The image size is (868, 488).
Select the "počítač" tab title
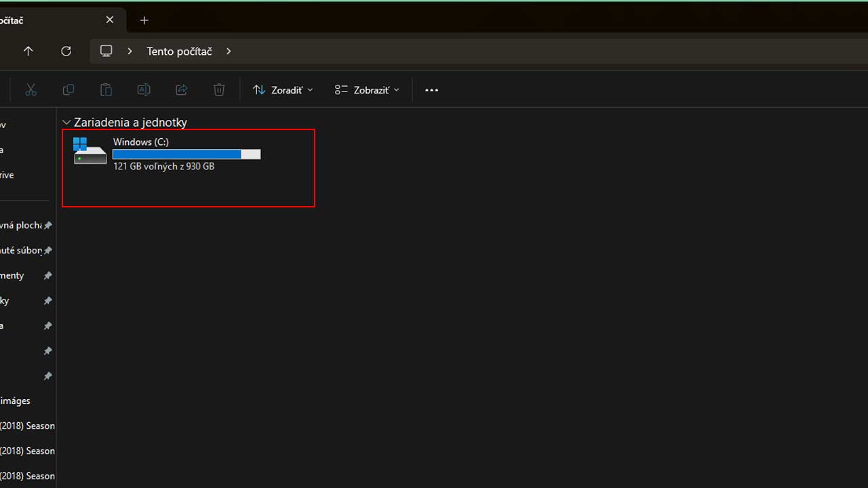tap(12, 20)
